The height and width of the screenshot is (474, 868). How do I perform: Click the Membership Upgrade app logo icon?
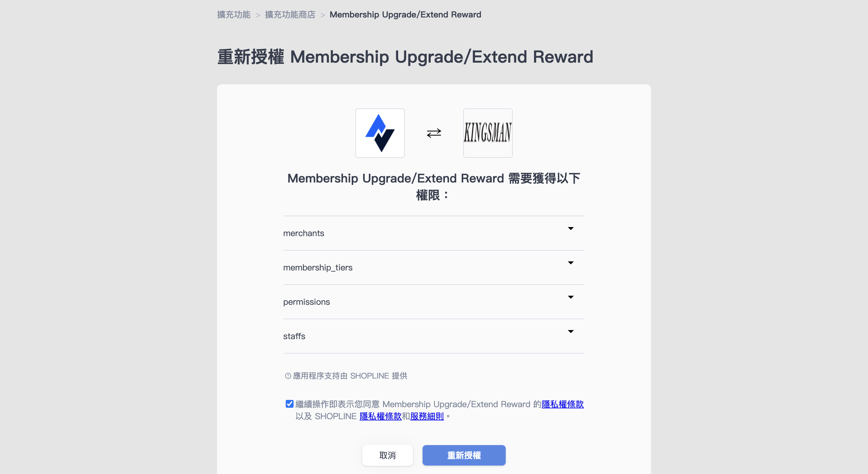pyautogui.click(x=380, y=133)
